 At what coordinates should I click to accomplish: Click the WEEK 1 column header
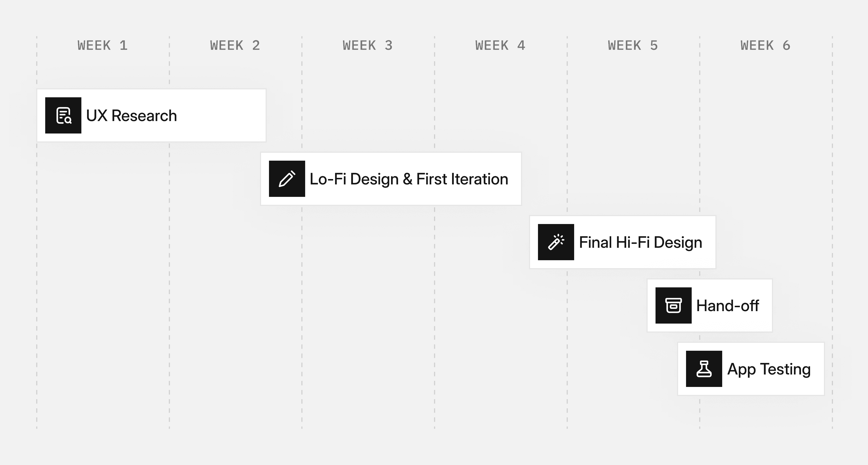103,46
